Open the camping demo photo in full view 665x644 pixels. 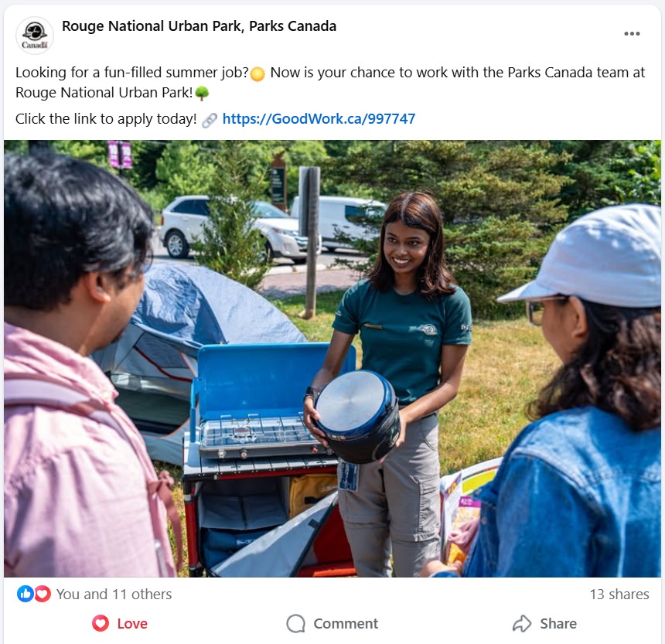click(x=332, y=358)
